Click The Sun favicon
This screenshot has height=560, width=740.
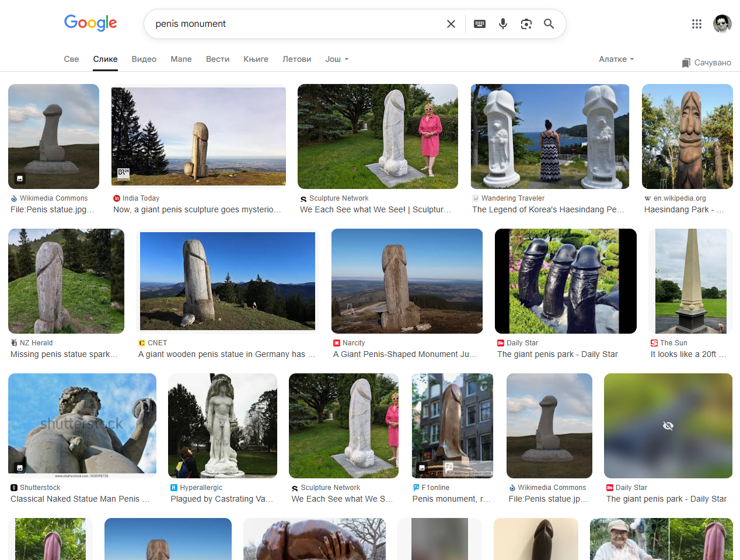point(654,343)
